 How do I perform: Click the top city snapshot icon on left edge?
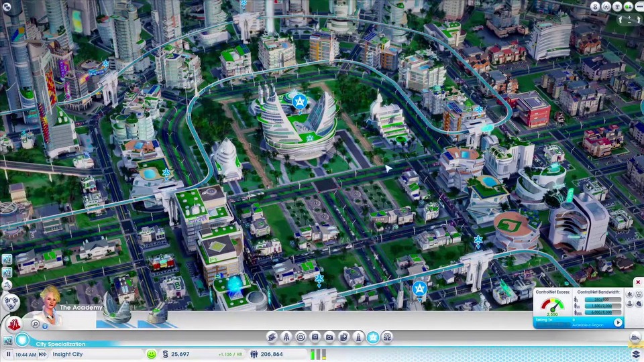pos(7,259)
